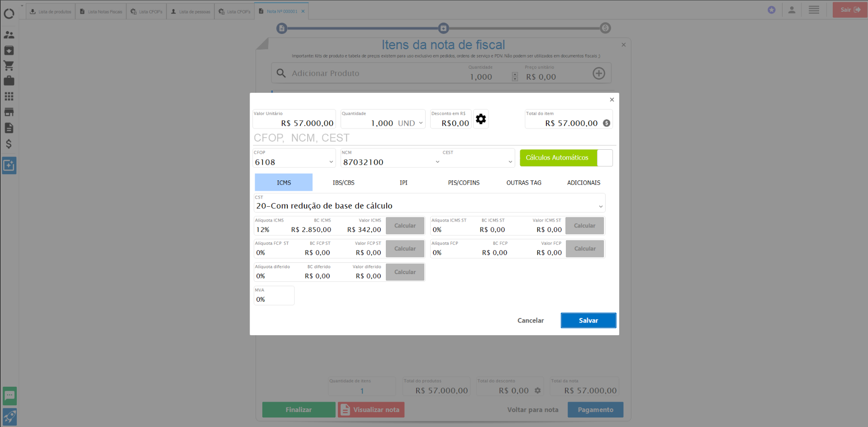
Task: Switch to the IBS/CBS tab
Action: (x=343, y=183)
